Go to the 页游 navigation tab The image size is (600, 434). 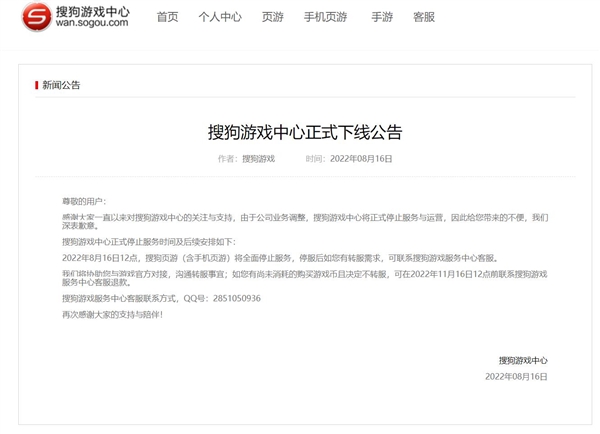(272, 17)
